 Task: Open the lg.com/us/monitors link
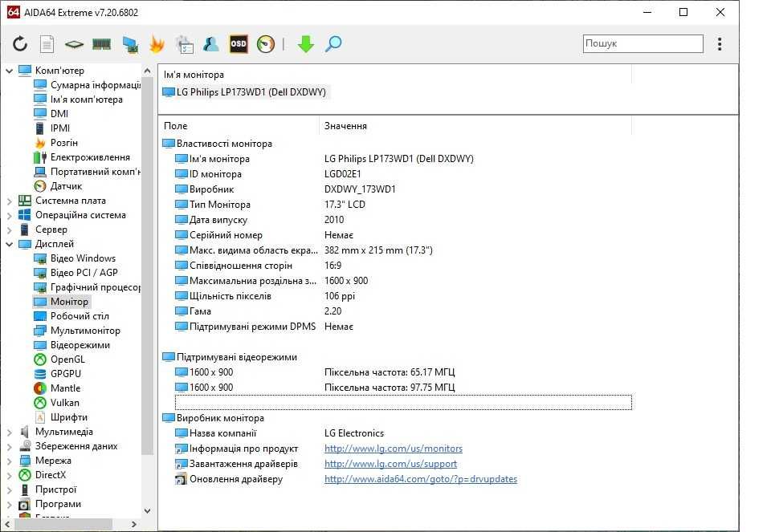point(394,449)
